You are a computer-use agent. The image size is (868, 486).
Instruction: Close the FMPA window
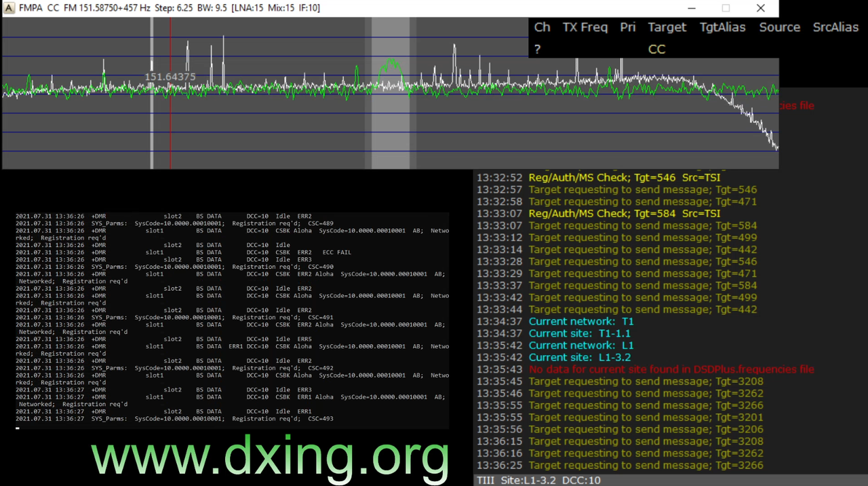(x=760, y=8)
